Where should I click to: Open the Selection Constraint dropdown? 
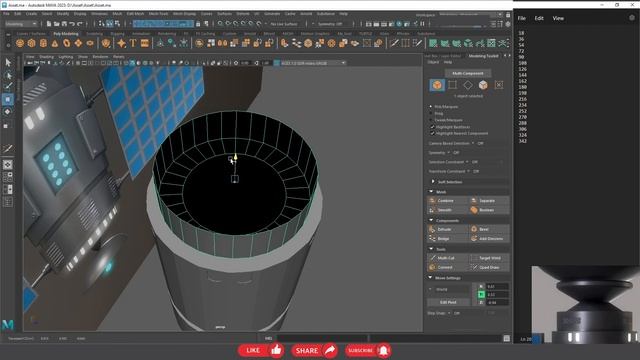[467, 162]
